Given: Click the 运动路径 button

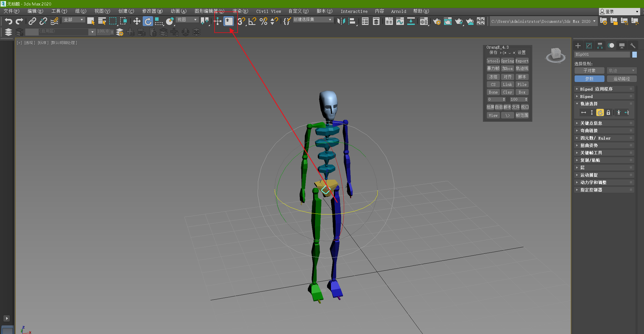Looking at the screenshot, I should pyautogui.click(x=621, y=79).
